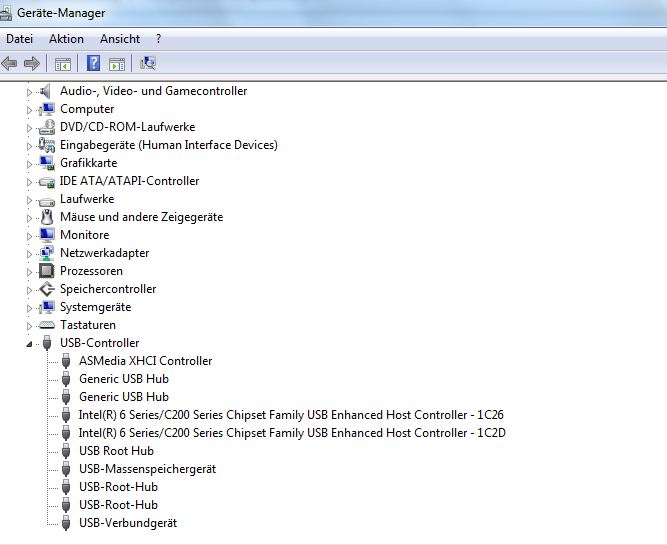
Task: Expand the Laufwerke node arrow
Action: pos(29,200)
